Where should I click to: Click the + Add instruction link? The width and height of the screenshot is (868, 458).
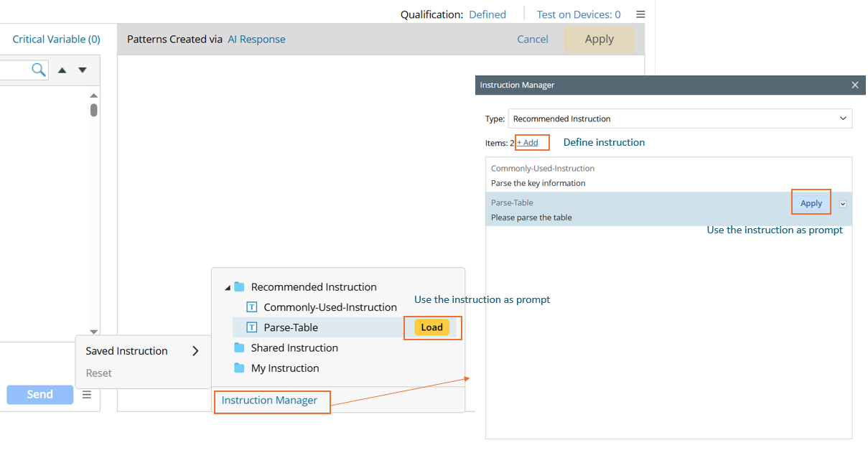[528, 143]
